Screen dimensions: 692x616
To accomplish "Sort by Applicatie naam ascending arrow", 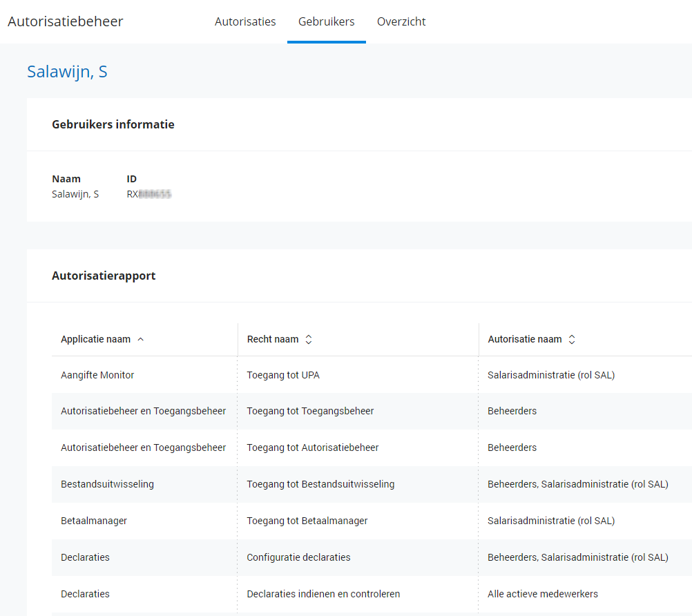I will point(141,340).
